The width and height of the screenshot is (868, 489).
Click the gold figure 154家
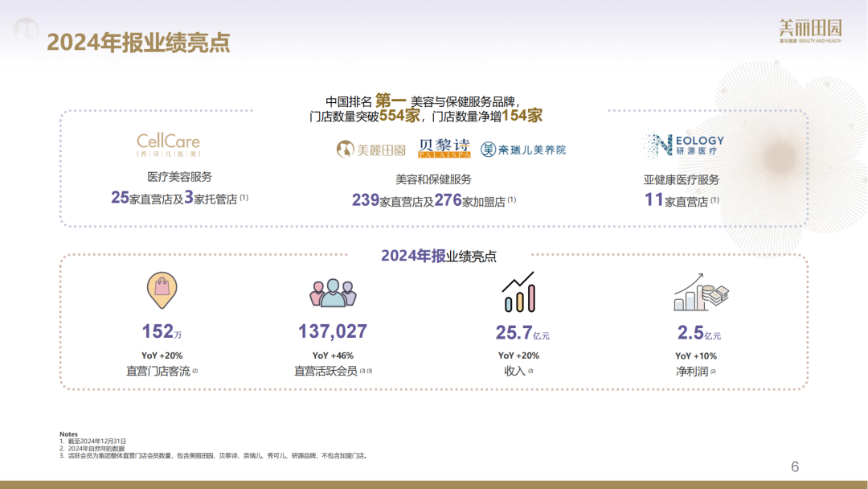522,116
